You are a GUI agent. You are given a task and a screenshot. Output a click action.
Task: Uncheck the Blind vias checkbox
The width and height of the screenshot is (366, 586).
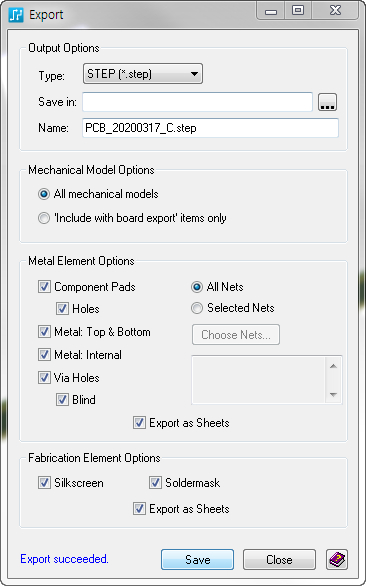tap(62, 400)
